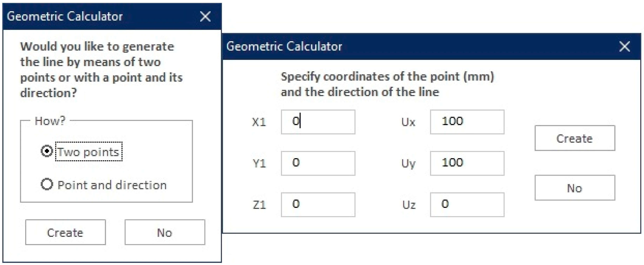644x265 pixels.
Task: Focus the X1 coordinate input field
Action: point(318,122)
